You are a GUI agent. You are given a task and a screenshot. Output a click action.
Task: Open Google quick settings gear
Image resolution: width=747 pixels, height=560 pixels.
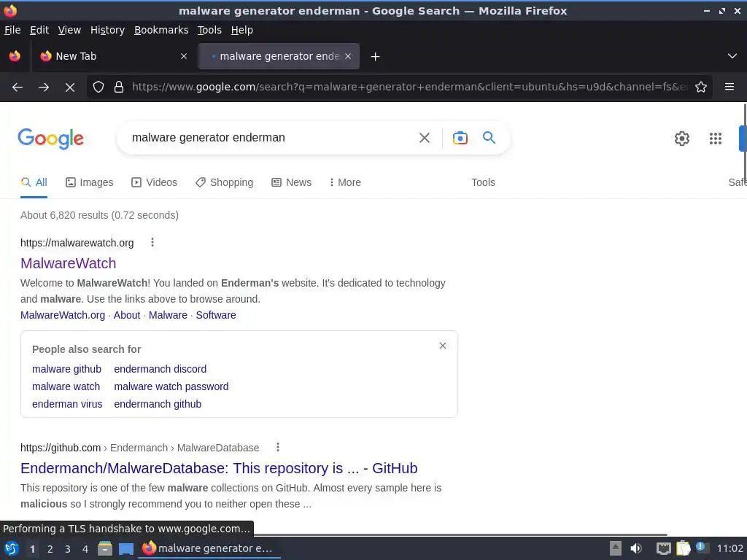[682, 139]
